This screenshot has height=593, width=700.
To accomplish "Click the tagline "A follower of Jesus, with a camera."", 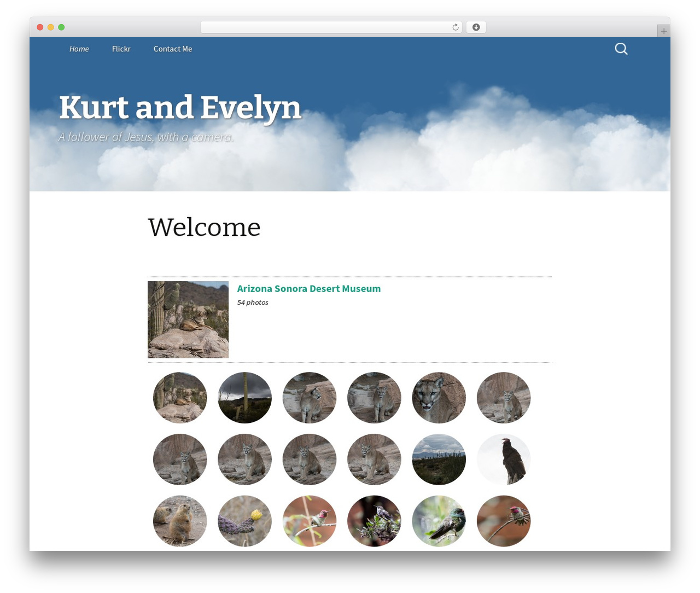I will (146, 137).
